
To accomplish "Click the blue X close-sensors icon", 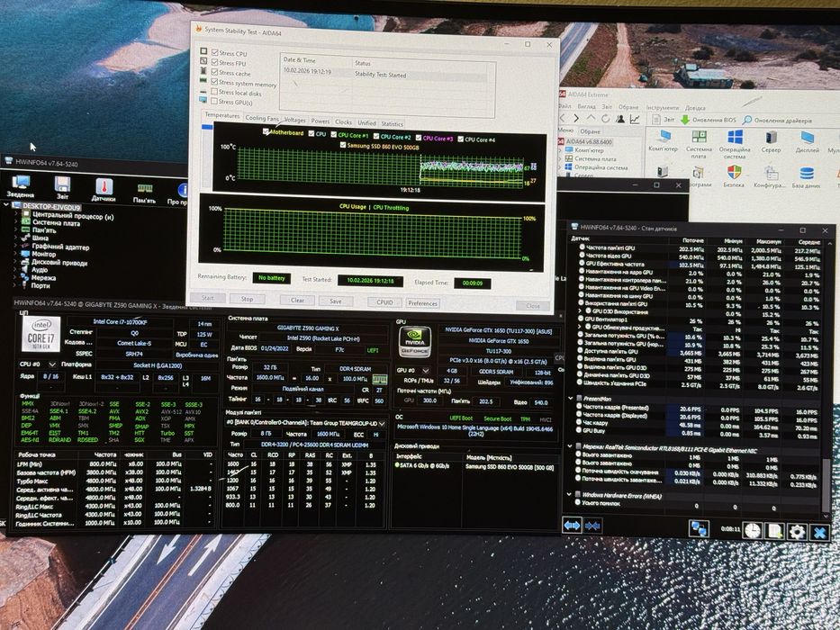I will click(819, 533).
